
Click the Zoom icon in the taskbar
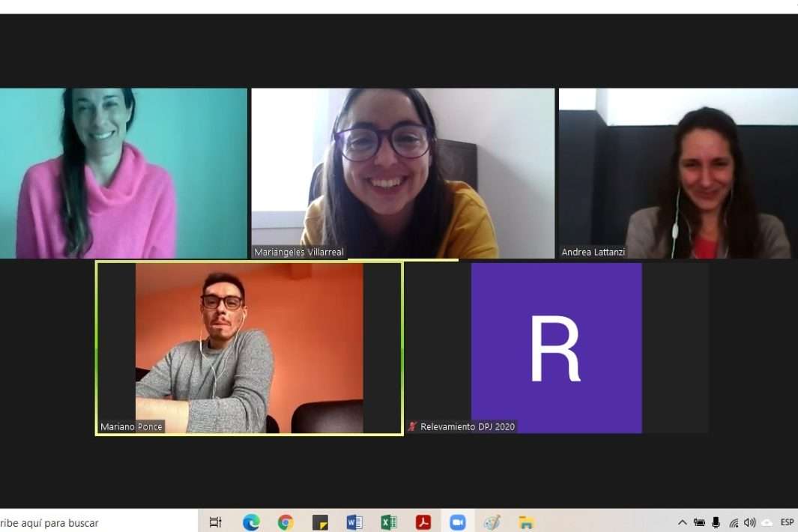458,522
